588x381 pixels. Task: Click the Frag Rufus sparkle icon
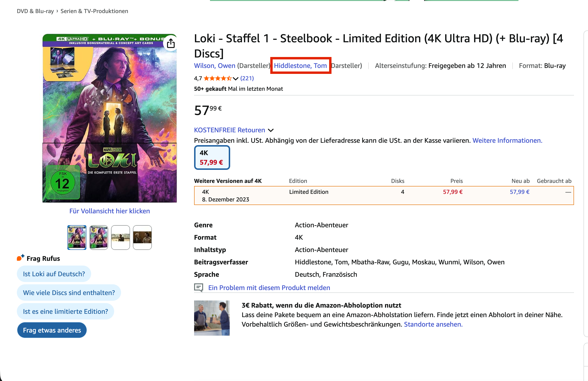click(x=21, y=258)
